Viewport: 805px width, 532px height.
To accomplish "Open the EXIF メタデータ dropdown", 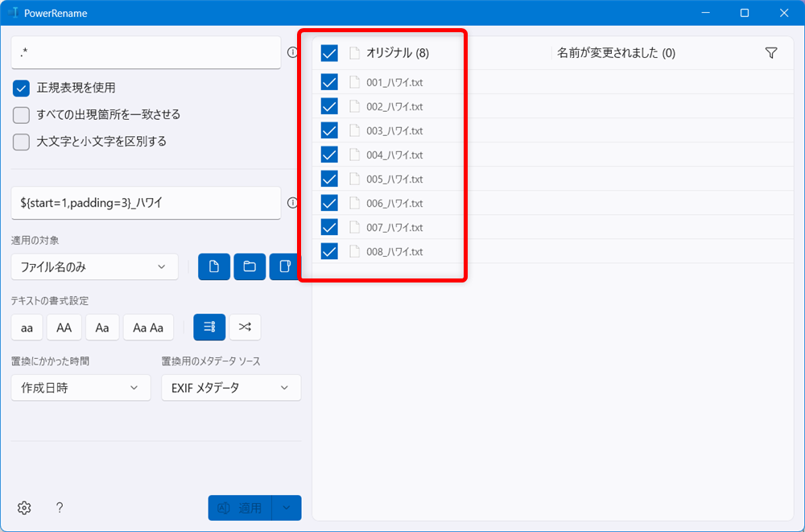I will [x=231, y=387].
